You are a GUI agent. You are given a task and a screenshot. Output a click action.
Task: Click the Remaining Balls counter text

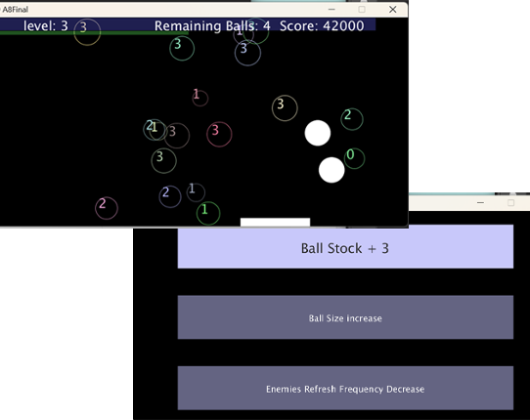212,26
